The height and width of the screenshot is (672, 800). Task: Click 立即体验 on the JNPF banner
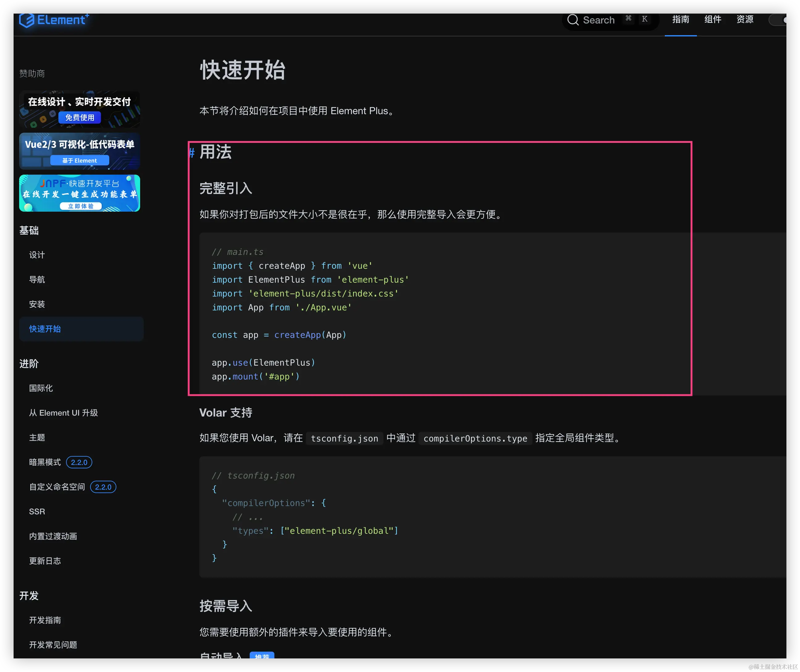click(81, 206)
